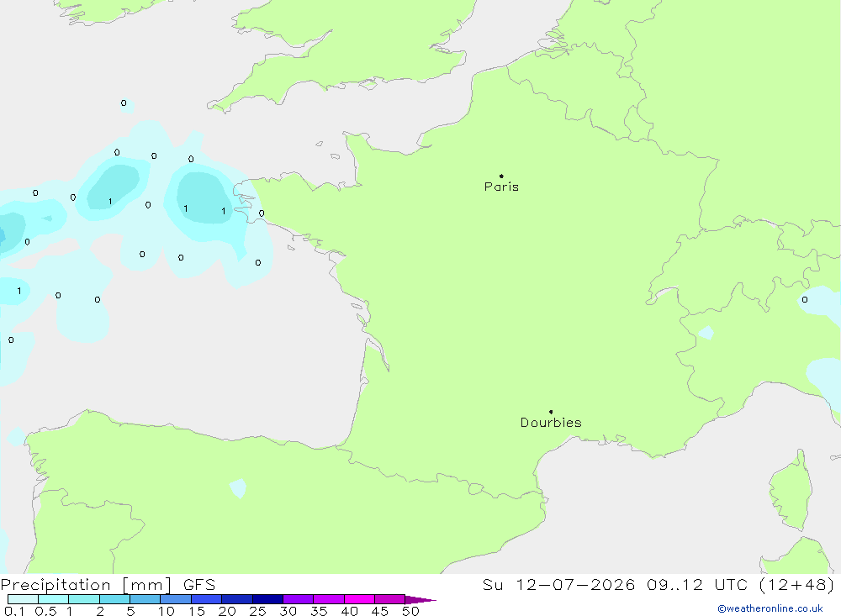The image size is (841, 616).
Task: Pick the 15–20 mm legend swatch
Action: [x=206, y=599]
